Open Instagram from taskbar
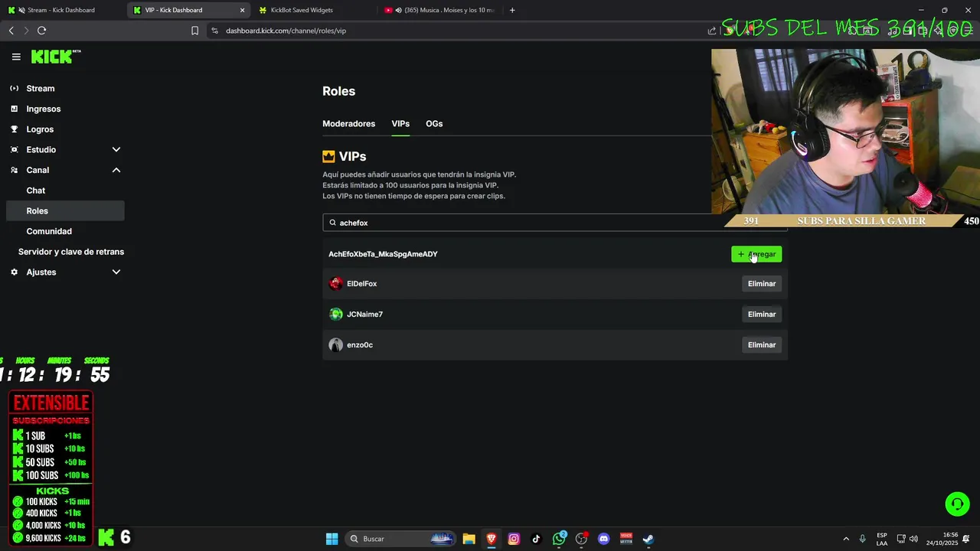980x551 pixels. click(x=514, y=539)
